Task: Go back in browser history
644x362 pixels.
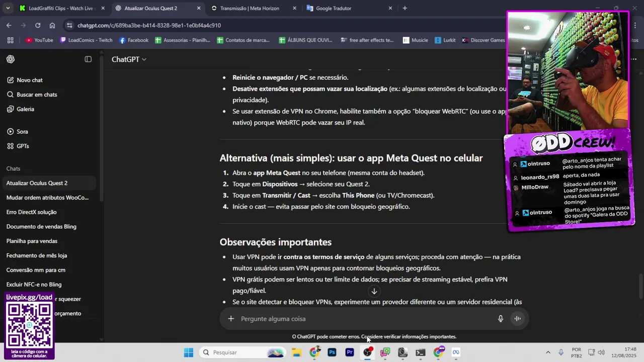Action: click(9, 25)
